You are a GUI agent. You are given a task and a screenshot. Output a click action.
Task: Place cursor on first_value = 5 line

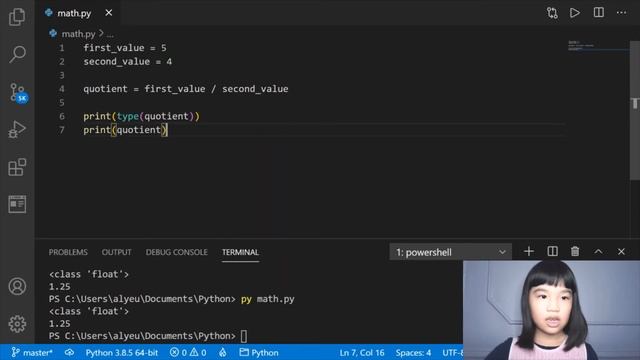125,48
